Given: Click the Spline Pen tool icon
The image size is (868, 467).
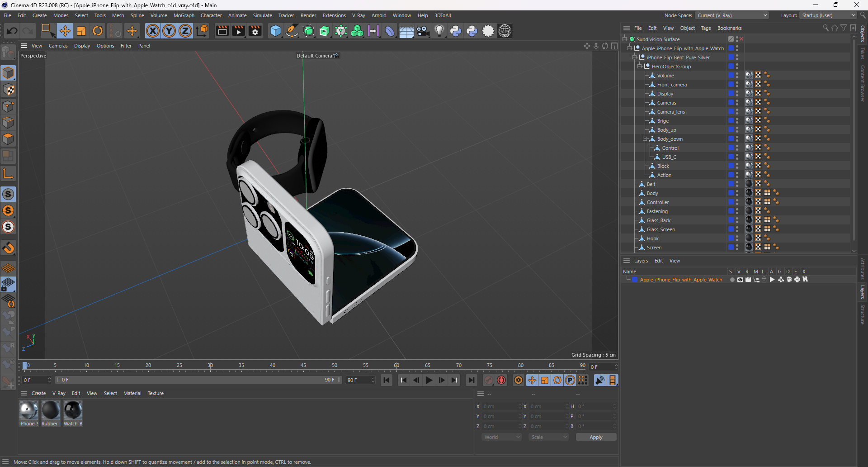Looking at the screenshot, I should click(x=292, y=31).
